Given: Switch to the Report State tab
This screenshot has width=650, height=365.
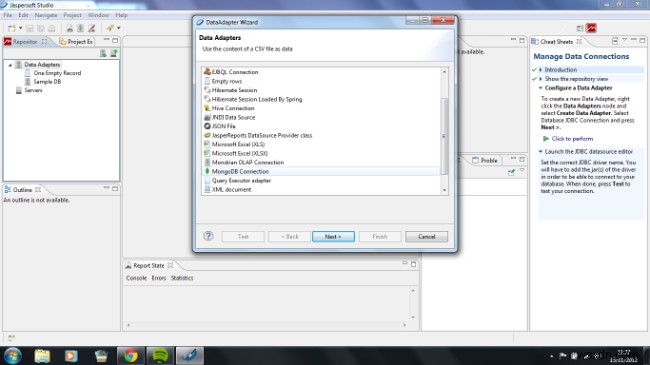Looking at the screenshot, I should 149,265.
